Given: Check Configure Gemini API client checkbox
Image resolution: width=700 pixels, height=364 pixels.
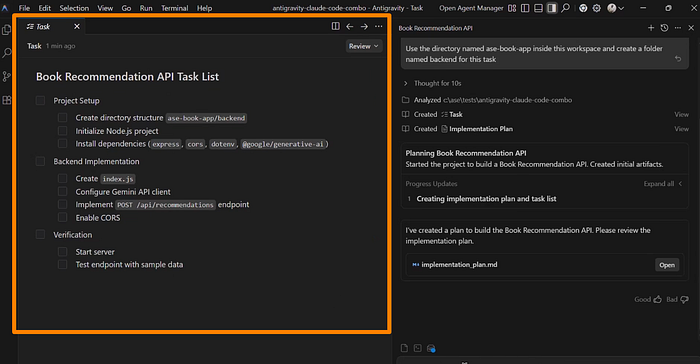Looking at the screenshot, I should (x=62, y=192).
